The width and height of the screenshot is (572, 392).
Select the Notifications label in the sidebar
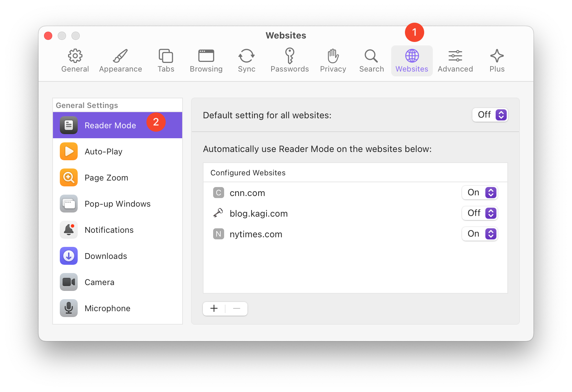click(x=109, y=230)
